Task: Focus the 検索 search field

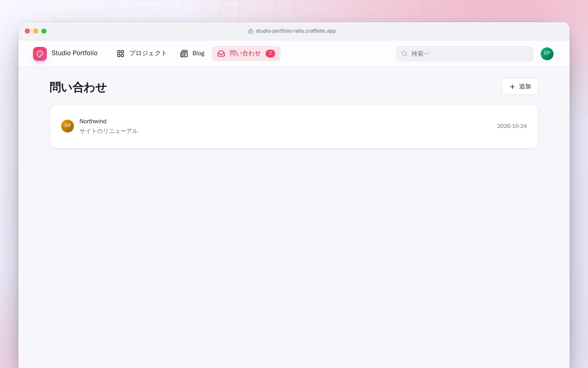Action: 465,54
